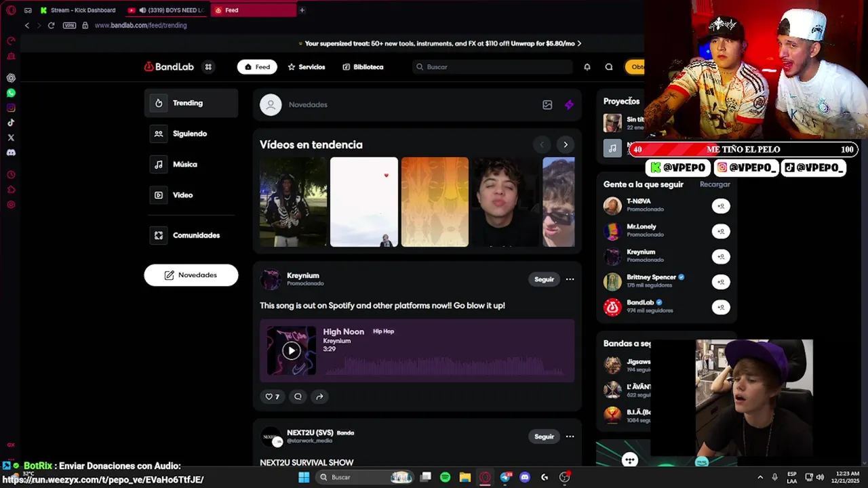Image resolution: width=868 pixels, height=488 pixels.
Task: Share the High Noon post
Action: tap(319, 396)
